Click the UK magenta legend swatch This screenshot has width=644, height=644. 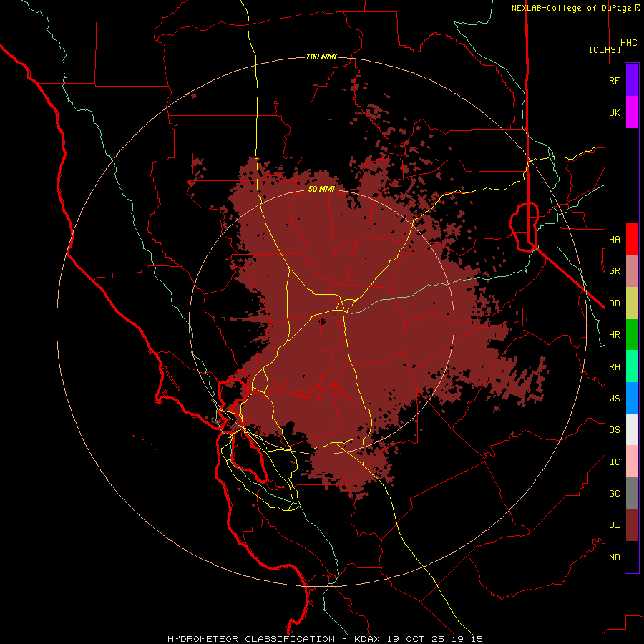click(632, 112)
